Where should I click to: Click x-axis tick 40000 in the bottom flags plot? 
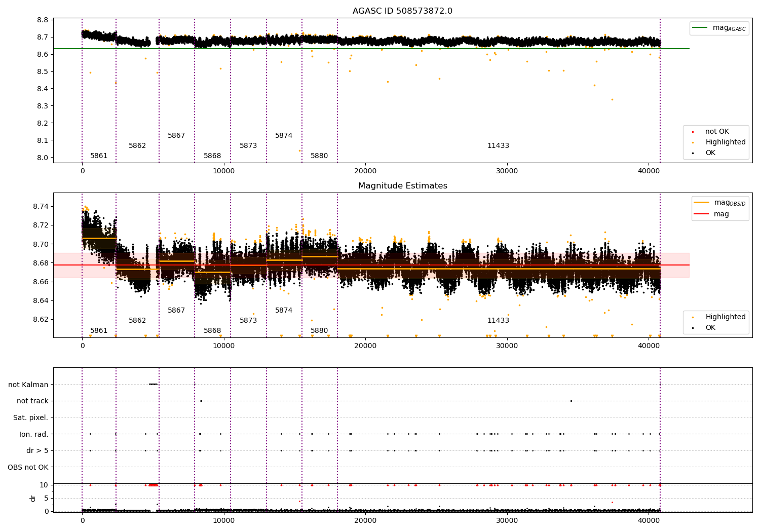pyautogui.click(x=649, y=521)
